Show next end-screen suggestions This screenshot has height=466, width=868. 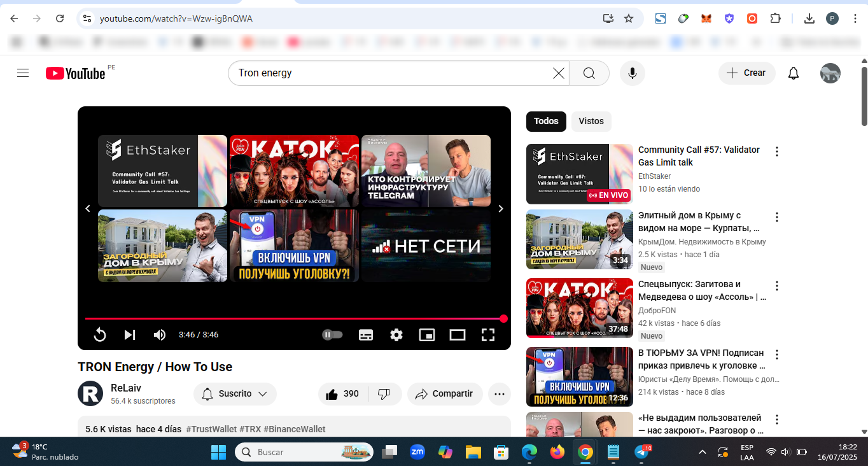click(x=501, y=209)
